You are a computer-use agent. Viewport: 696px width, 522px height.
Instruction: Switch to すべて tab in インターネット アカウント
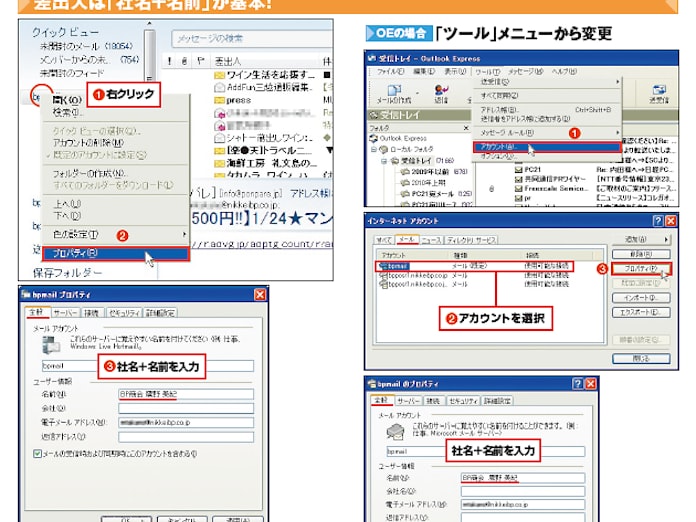(384, 240)
